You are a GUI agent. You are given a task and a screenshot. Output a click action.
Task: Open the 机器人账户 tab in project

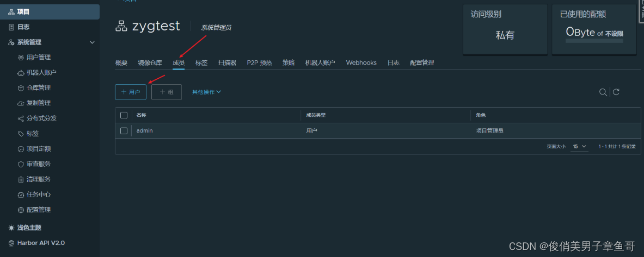(x=320, y=62)
